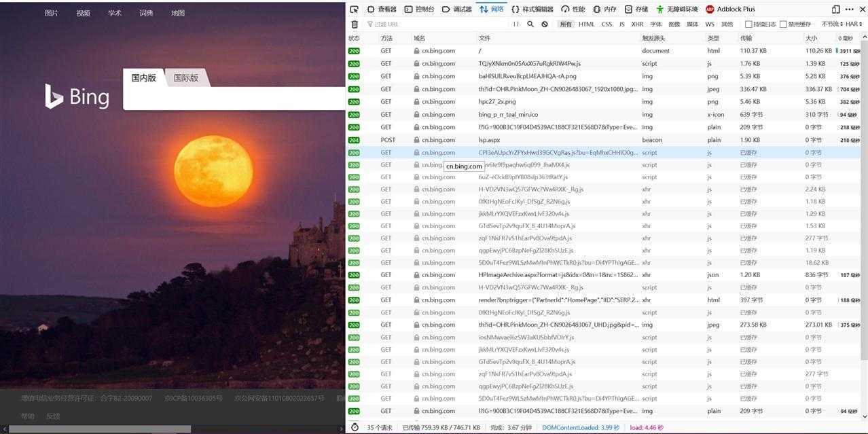Filter requests by 其他 (Other)
The height and width of the screenshot is (434, 868).
point(727,24)
